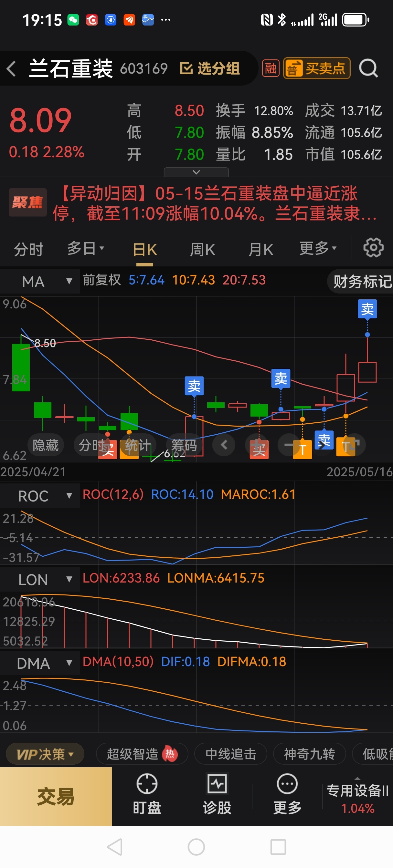Open stock search magnifier icon
393x868 pixels.
click(x=368, y=69)
